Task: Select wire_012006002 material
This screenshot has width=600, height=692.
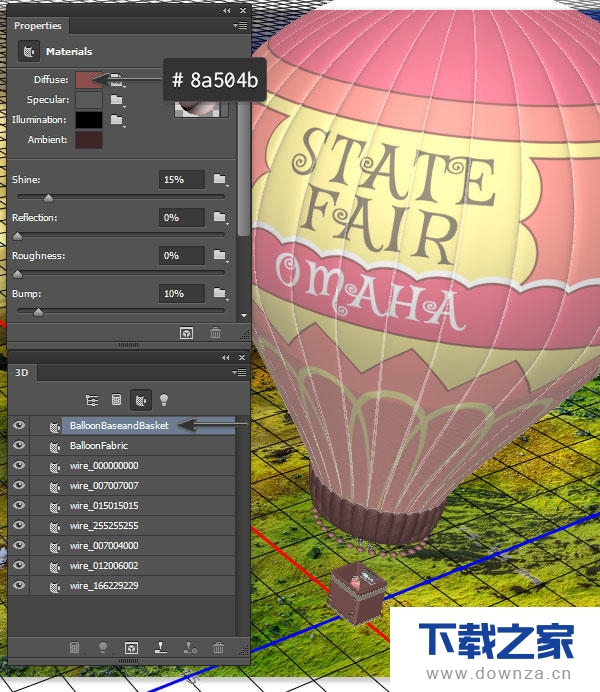Action: (x=104, y=565)
